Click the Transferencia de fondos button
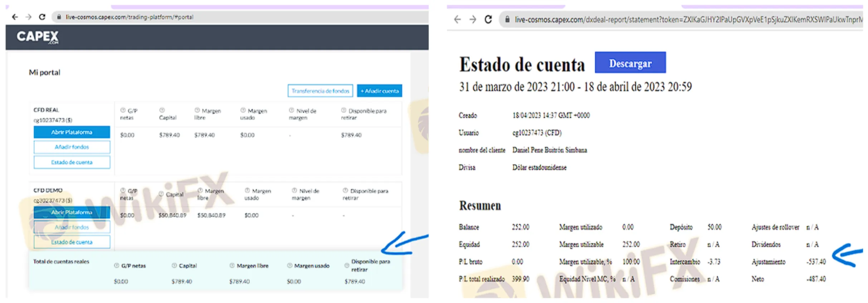This screenshot has width=868, height=303. click(x=320, y=91)
